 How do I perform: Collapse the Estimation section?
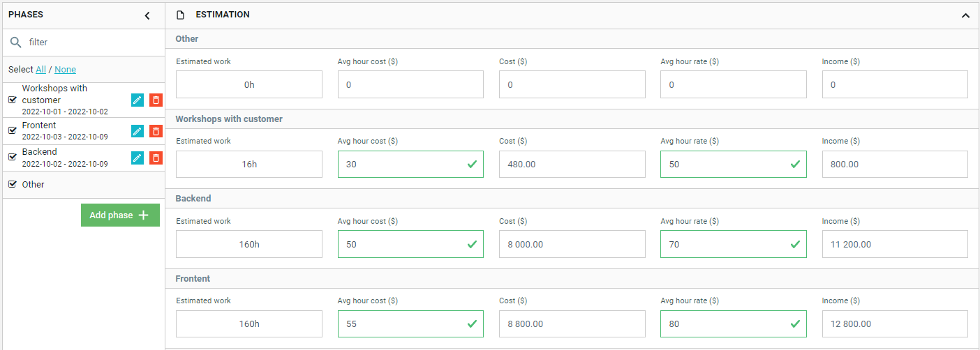965,15
